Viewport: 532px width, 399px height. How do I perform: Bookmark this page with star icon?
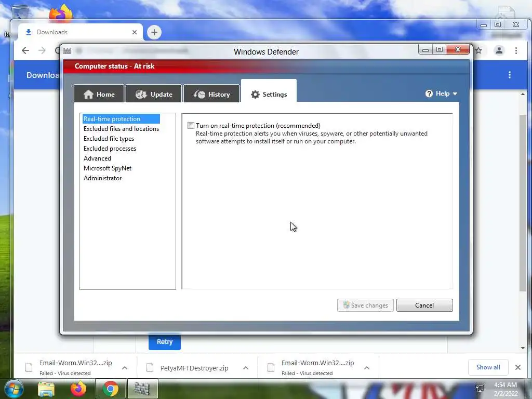pyautogui.click(x=478, y=50)
